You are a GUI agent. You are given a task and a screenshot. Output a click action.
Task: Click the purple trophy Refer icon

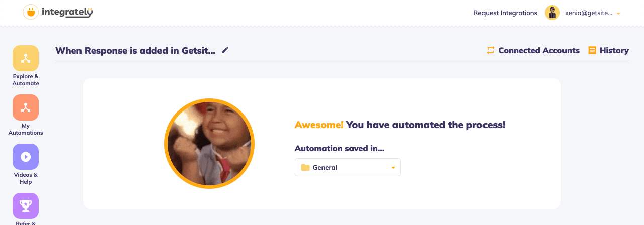(x=26, y=205)
